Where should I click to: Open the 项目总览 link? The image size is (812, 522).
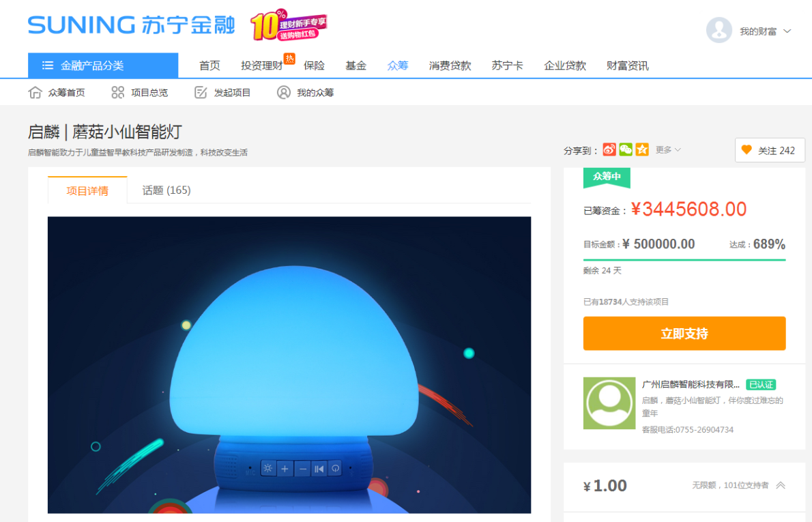[x=149, y=93]
